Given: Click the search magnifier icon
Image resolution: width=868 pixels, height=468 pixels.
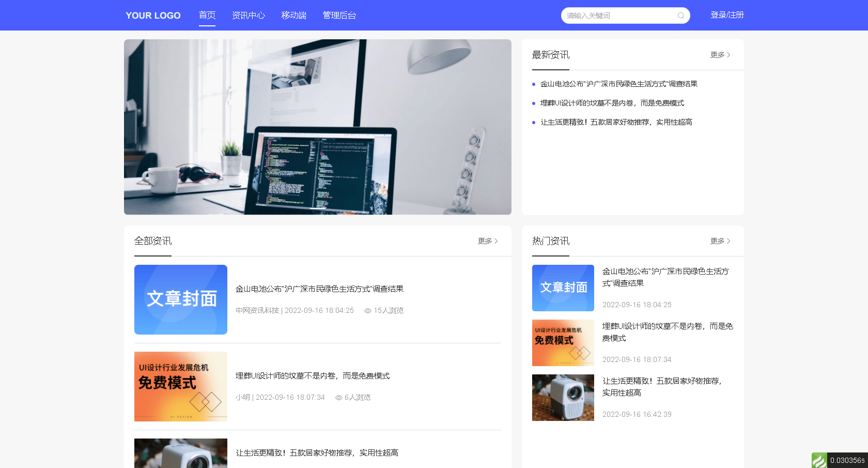Looking at the screenshot, I should pyautogui.click(x=681, y=16).
